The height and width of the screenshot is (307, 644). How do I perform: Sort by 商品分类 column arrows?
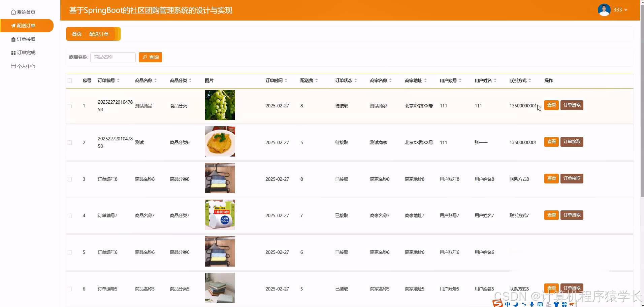point(190,80)
